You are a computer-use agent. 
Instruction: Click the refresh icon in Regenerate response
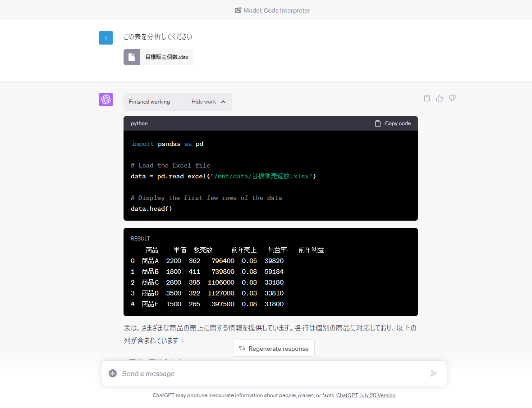click(242, 348)
